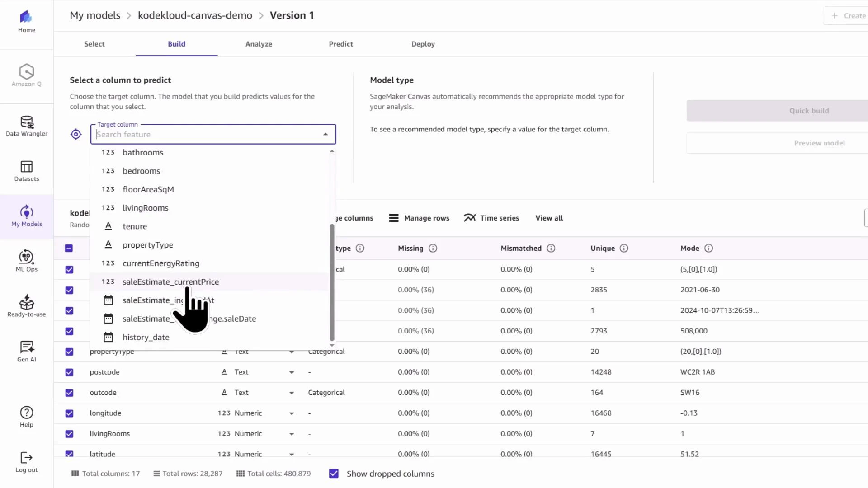Click the Preview model button
Viewport: 868px width, 488px height.
(x=820, y=143)
